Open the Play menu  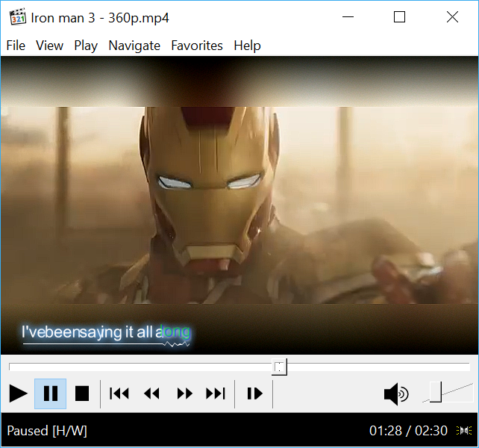[x=86, y=46]
